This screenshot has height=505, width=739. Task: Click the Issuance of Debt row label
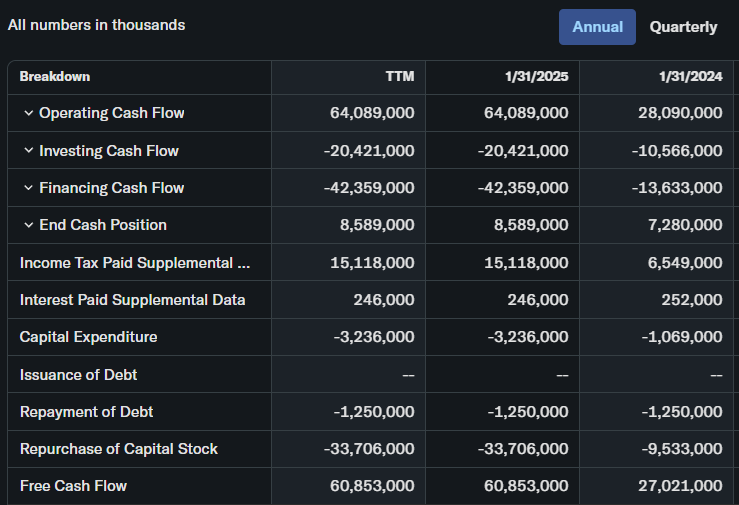point(78,375)
